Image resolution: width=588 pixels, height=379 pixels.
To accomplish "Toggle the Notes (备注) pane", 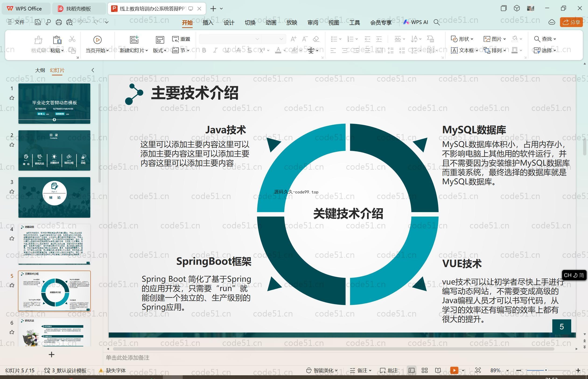I will [360, 370].
